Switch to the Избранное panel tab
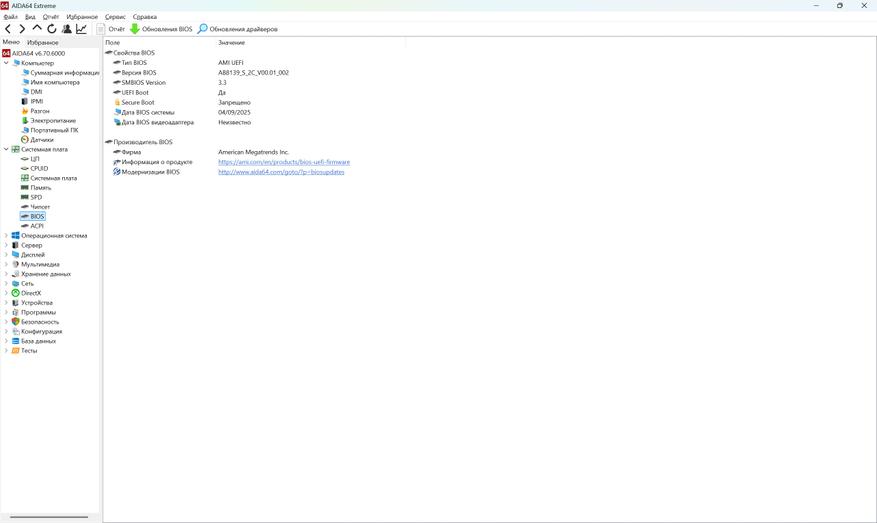 point(43,43)
